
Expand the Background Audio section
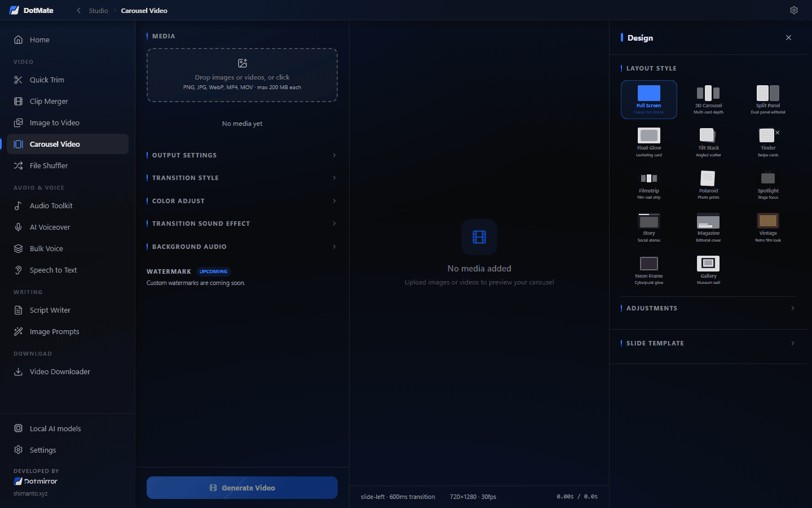click(x=242, y=247)
